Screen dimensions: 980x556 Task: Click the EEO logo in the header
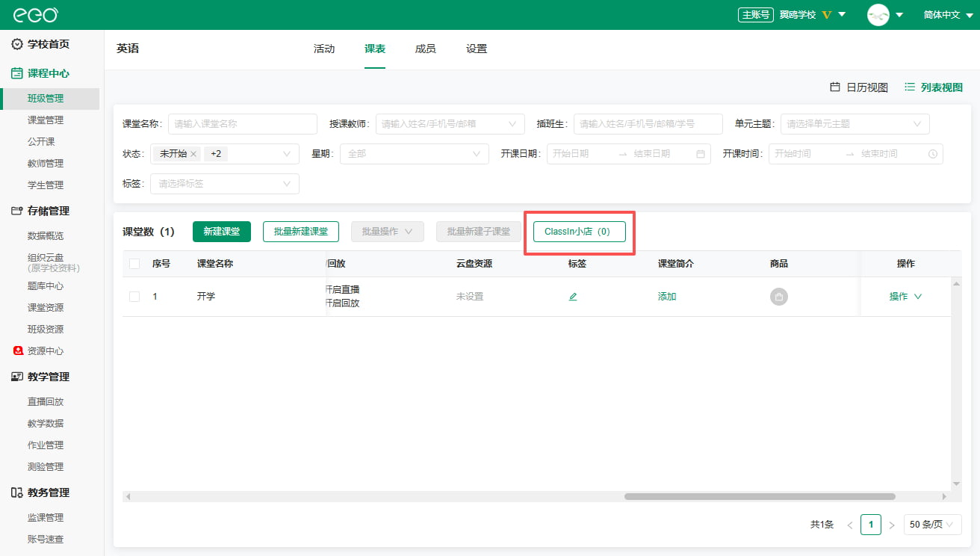(x=35, y=15)
